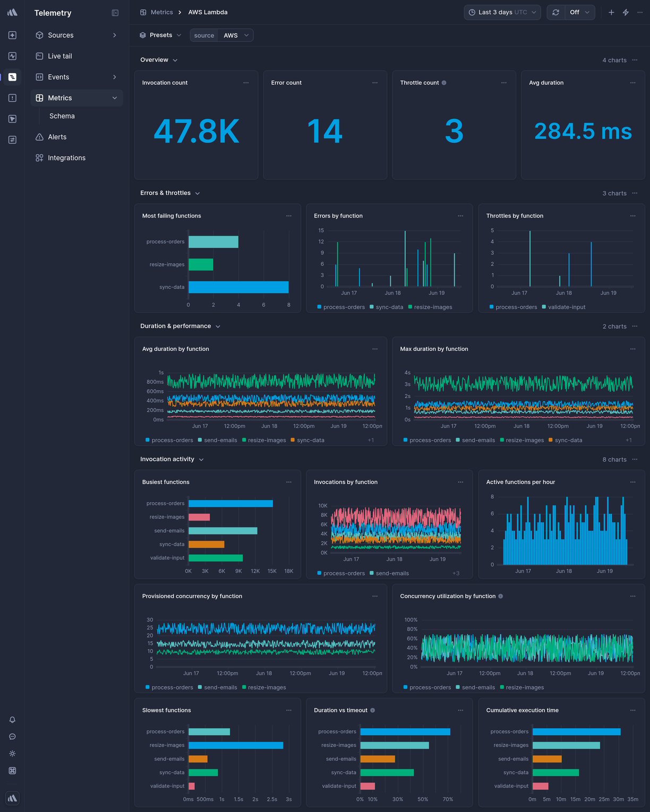
Task: Open the Error count card options menu
Action: click(x=375, y=83)
